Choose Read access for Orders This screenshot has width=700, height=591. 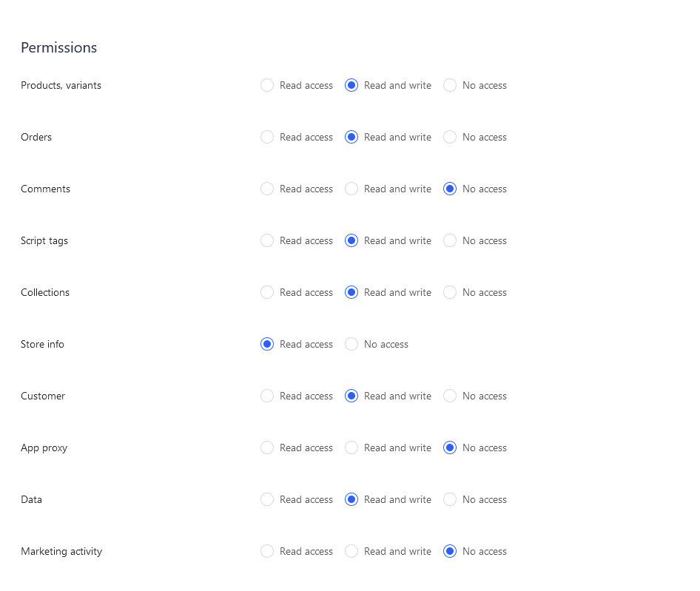pyautogui.click(x=267, y=137)
